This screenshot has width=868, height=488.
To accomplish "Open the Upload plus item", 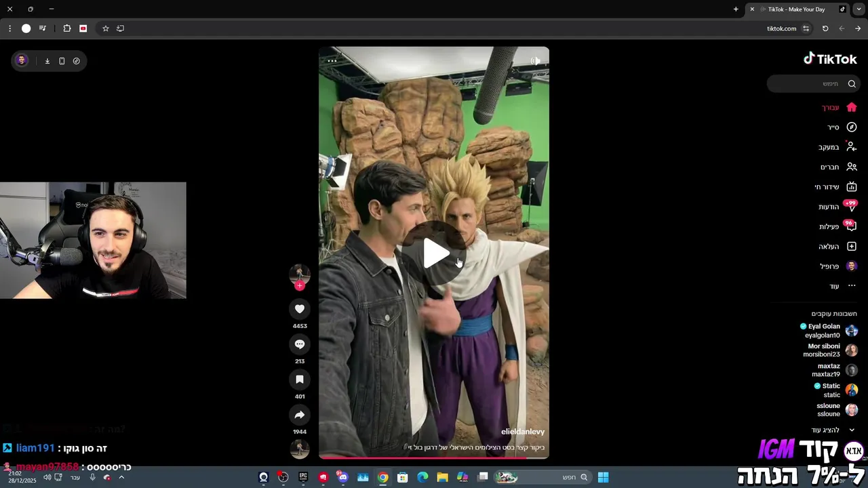I will 838,247.
